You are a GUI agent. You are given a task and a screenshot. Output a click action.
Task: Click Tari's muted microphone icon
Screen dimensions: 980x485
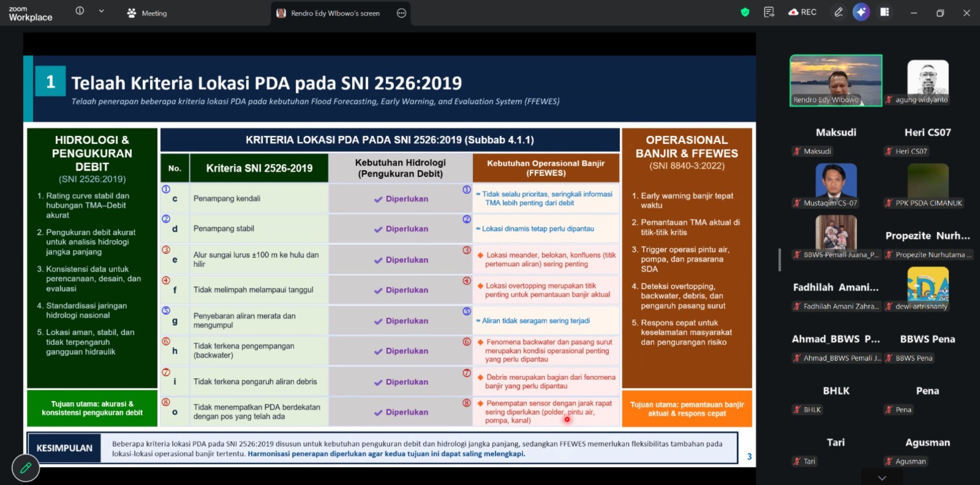pyautogui.click(x=797, y=462)
